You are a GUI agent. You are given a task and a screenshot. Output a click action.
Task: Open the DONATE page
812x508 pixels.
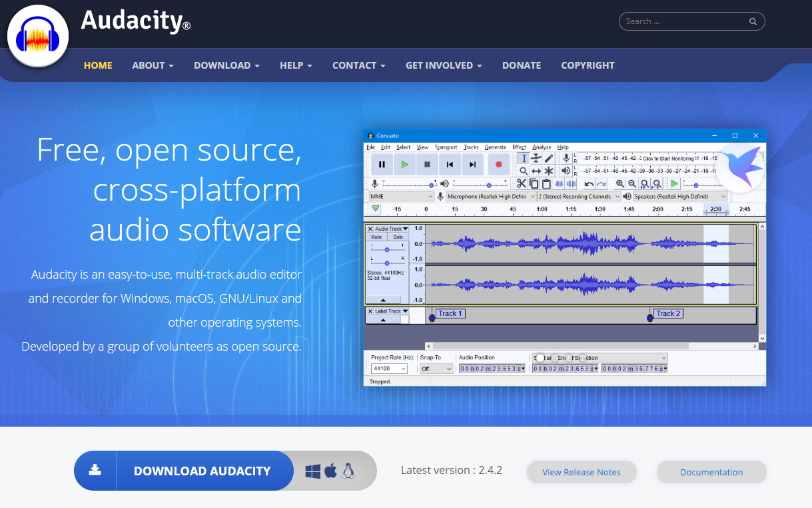522,65
